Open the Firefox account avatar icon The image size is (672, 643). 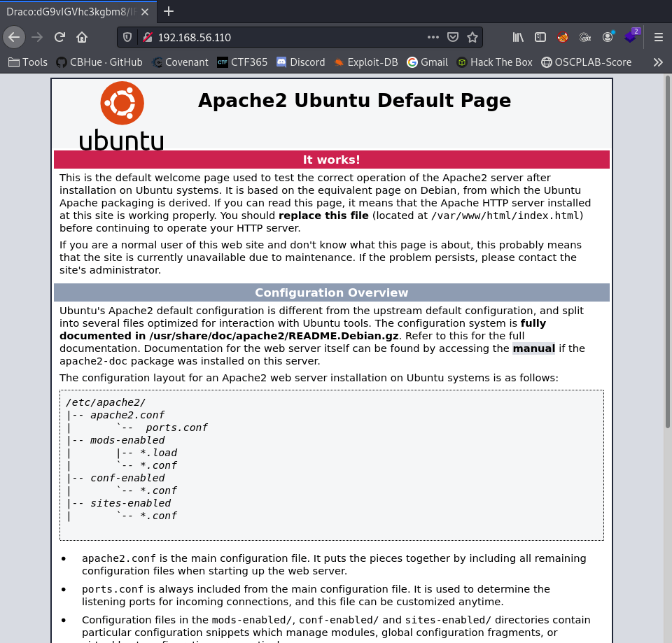coord(608,37)
